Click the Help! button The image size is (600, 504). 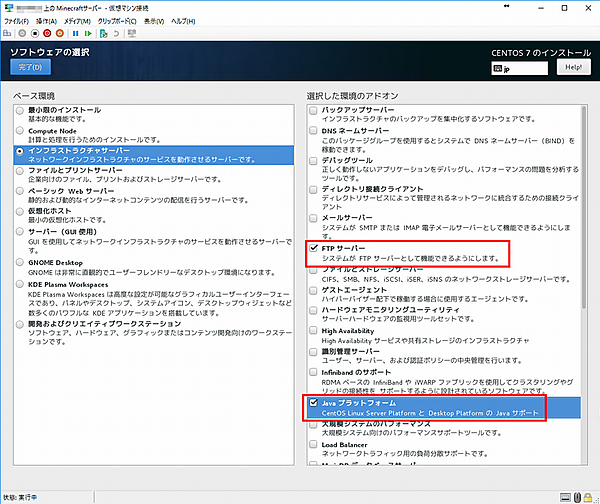pos(574,67)
